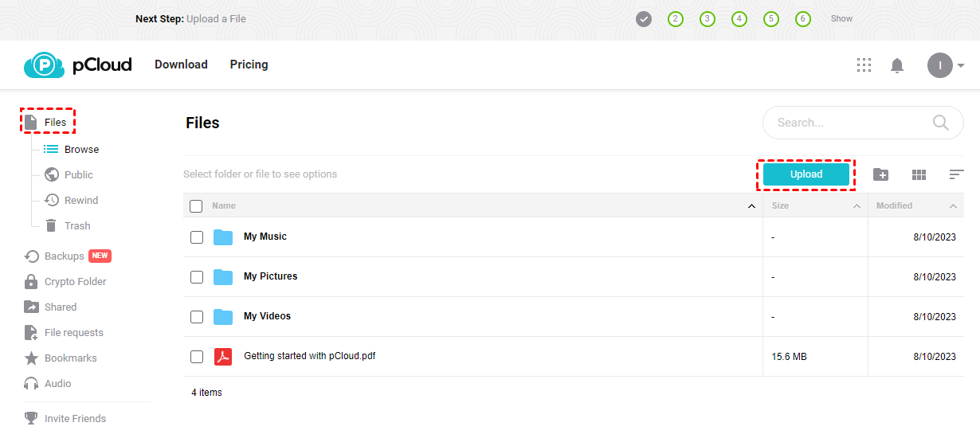
Task: Click the new folder icon
Action: tap(880, 174)
